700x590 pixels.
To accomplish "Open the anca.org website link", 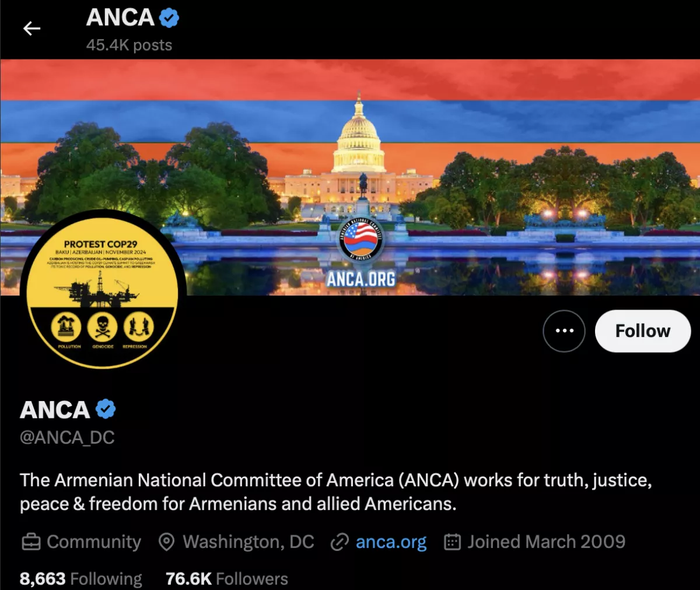I will (x=391, y=542).
